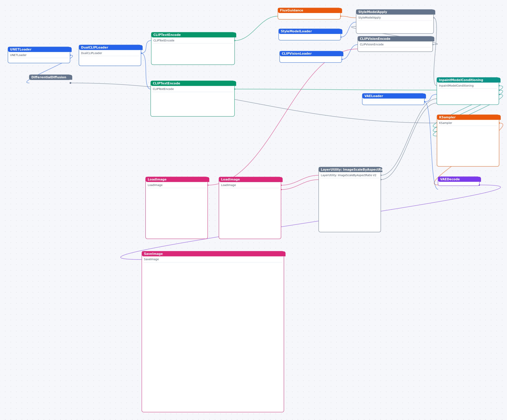Viewport: 507px width, 420px height.
Task: Click the KSampler label in node body
Action: click(445, 123)
